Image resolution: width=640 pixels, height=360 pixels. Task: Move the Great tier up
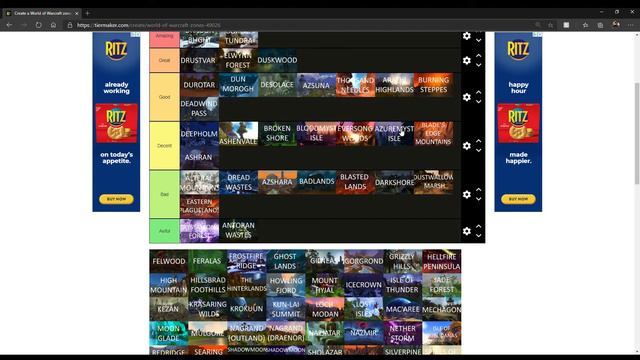click(479, 56)
